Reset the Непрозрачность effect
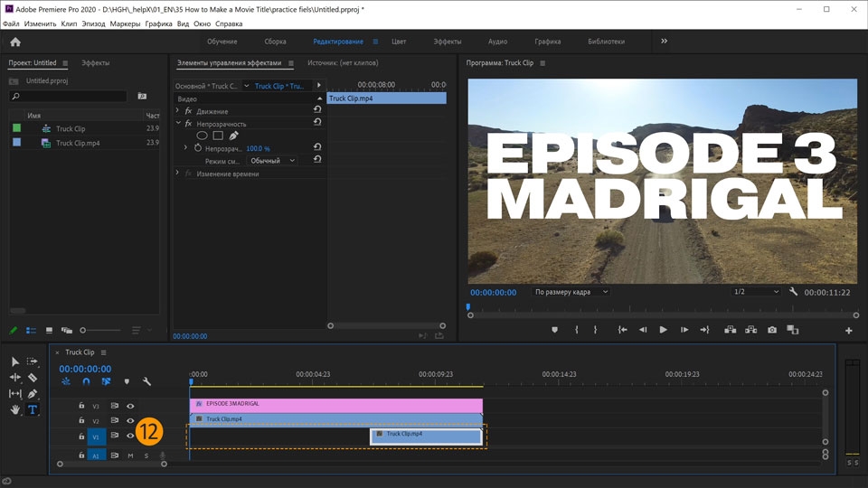Screen dimensions: 868x488 [x=317, y=124]
